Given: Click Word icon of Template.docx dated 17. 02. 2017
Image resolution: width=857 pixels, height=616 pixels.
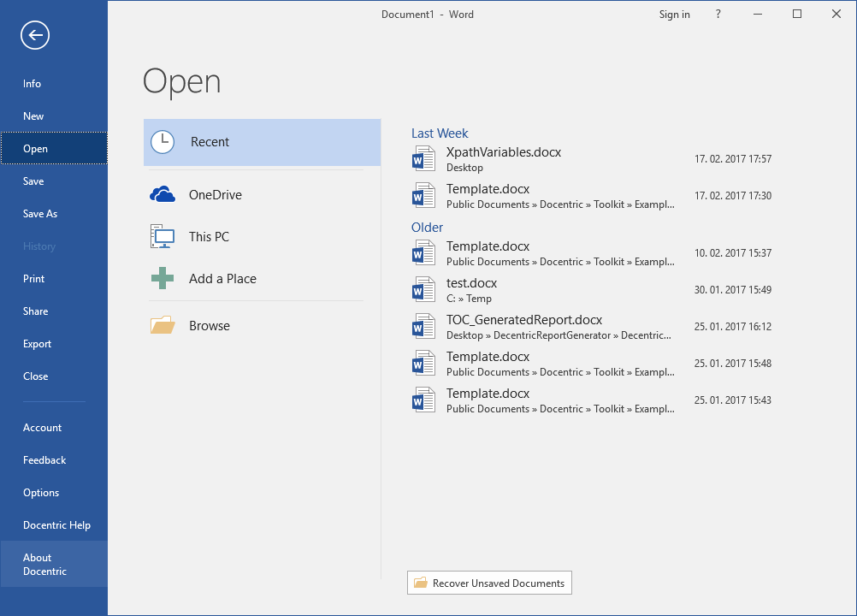Looking at the screenshot, I should [x=423, y=195].
